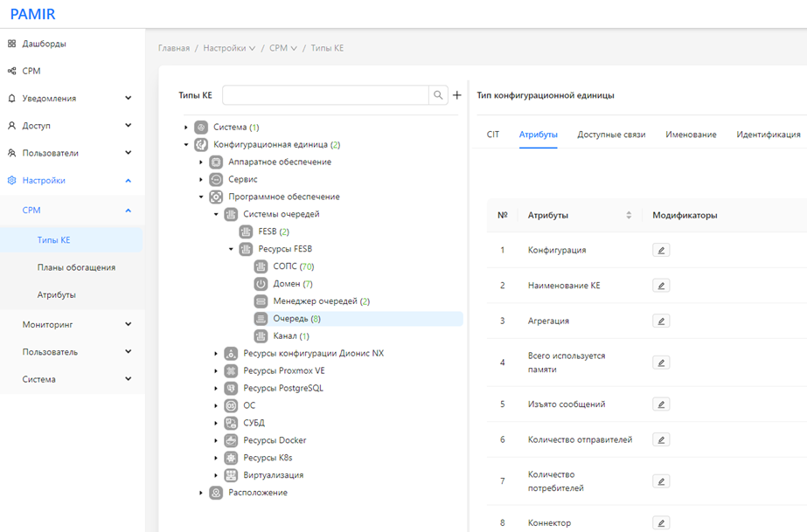Viewport: 807px width, 532px height.
Task: Click the Канал type icon
Action: [261, 336]
